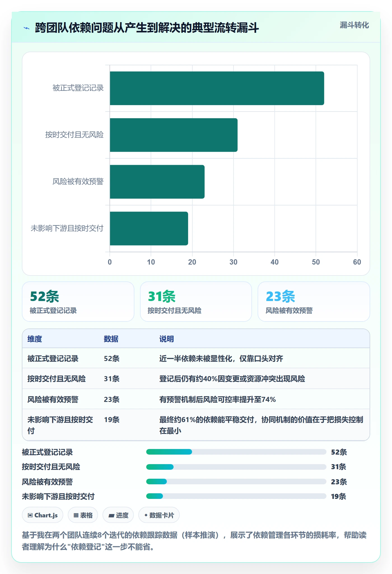Click the 被正式登记记录 chart bar
Image resolution: width=392 pixels, height=574 pixels.
217,88
